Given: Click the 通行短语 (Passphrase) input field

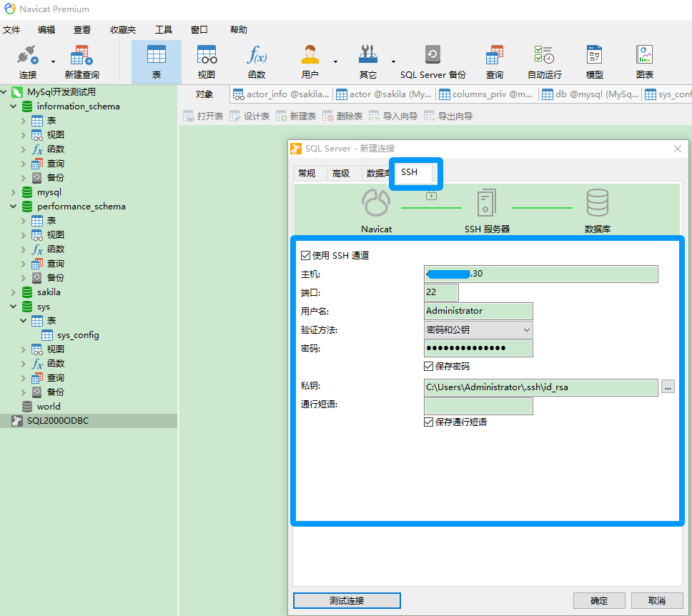Looking at the screenshot, I should (478, 406).
